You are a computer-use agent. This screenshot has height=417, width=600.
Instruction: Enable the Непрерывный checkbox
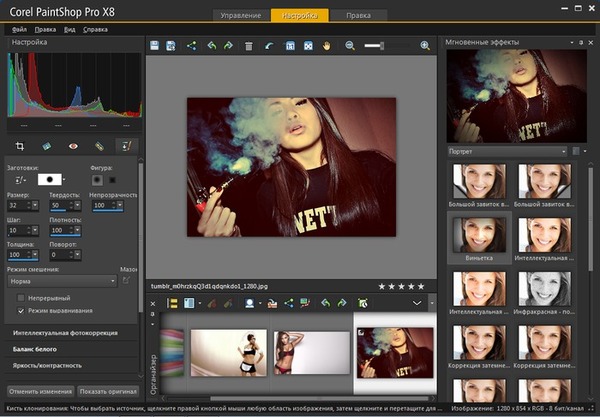(21, 298)
